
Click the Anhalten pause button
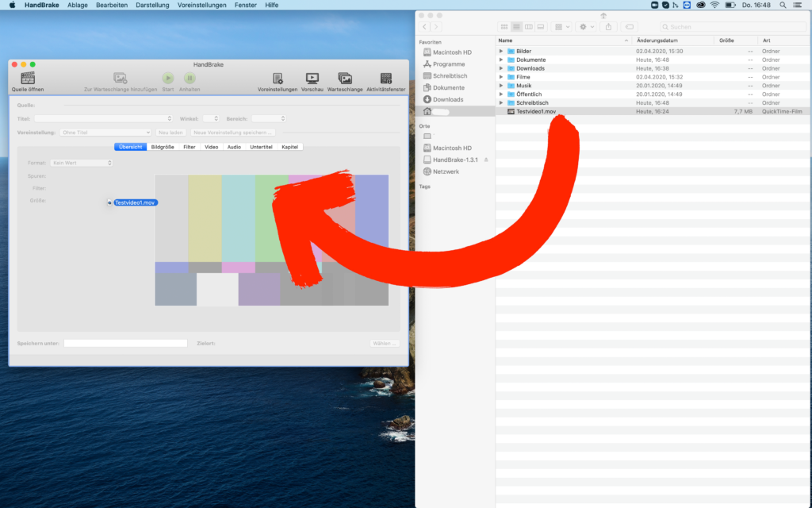coord(190,78)
